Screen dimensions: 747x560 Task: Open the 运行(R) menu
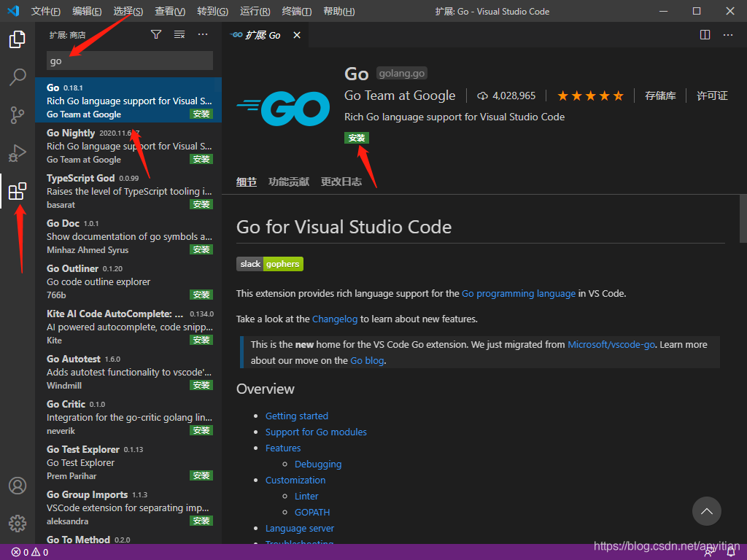click(255, 12)
